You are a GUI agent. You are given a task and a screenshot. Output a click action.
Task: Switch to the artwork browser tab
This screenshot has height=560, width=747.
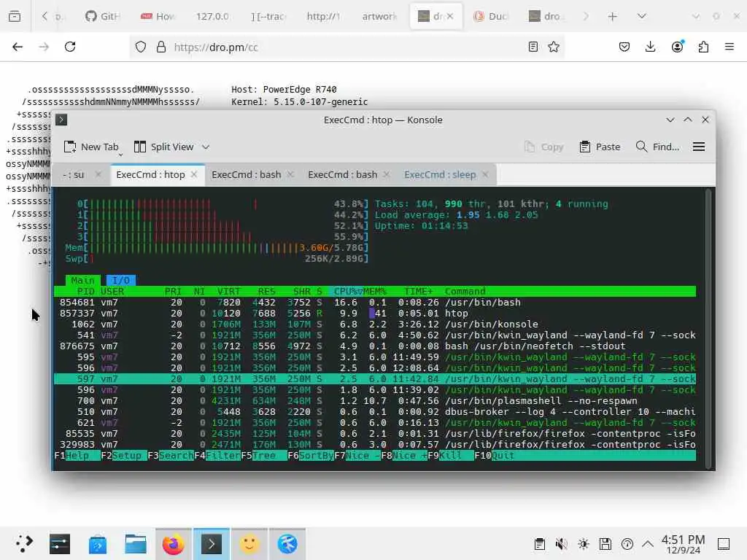click(x=379, y=16)
